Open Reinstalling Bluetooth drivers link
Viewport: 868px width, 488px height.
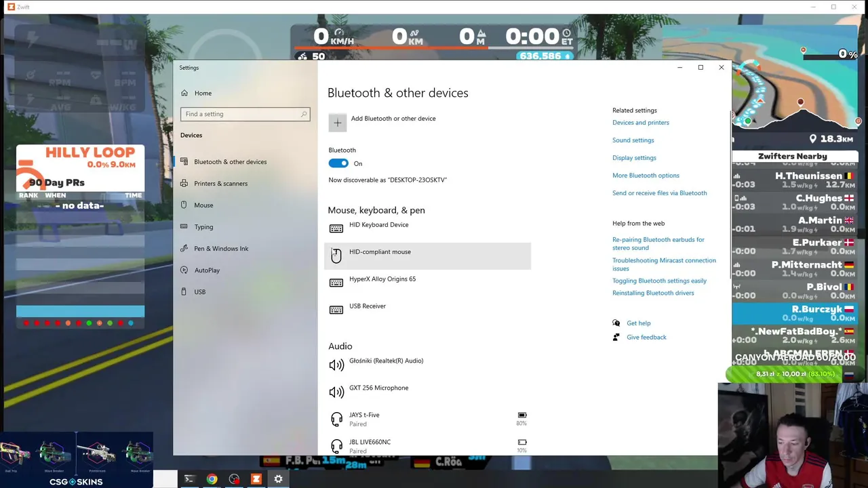click(653, 293)
